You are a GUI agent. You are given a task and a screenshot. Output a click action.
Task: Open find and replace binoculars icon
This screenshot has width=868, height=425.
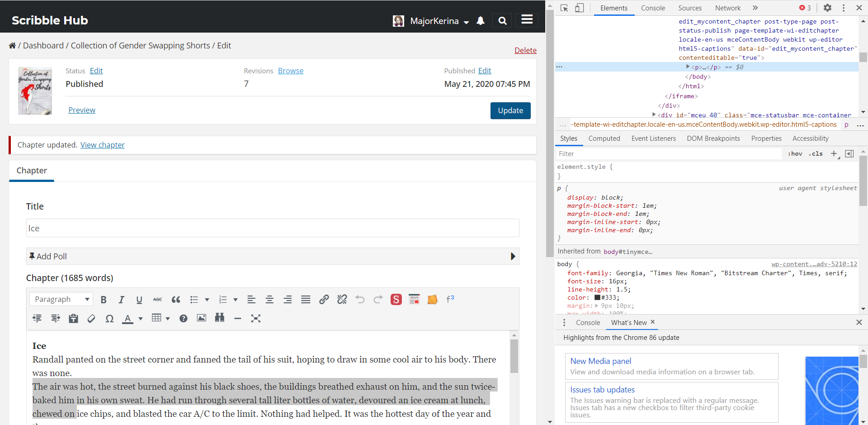click(x=220, y=318)
